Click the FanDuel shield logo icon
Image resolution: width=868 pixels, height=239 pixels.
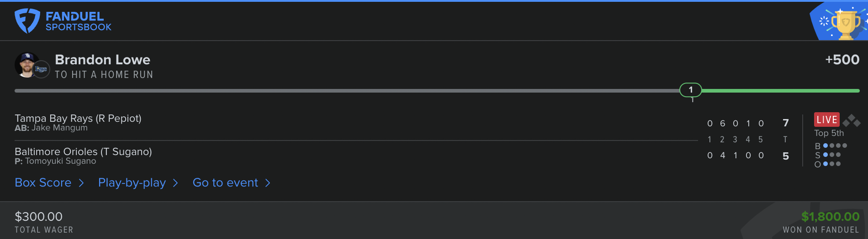pyautogui.click(x=27, y=21)
